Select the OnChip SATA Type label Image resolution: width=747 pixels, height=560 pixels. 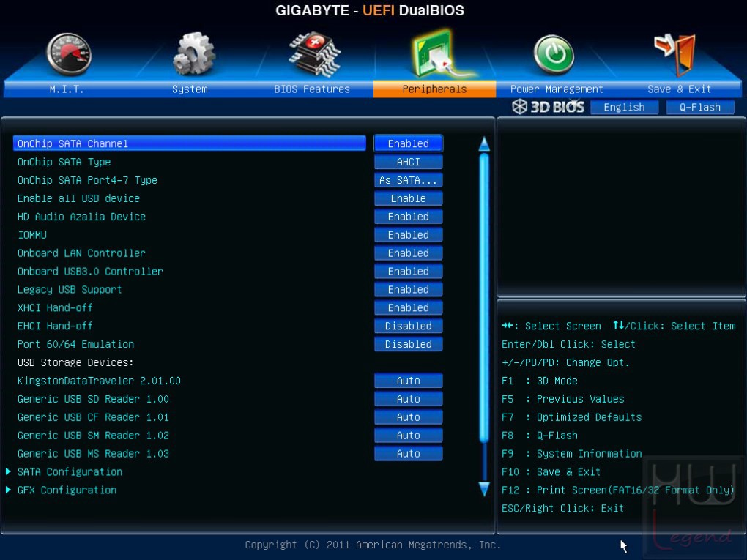pos(64,162)
